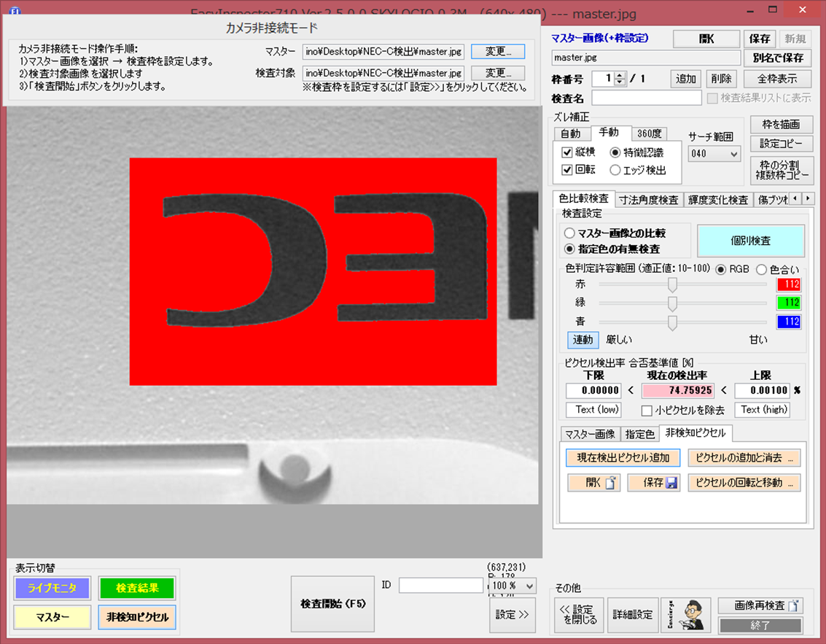Decrease 枠番号 with the down stepper arrow

620,82
